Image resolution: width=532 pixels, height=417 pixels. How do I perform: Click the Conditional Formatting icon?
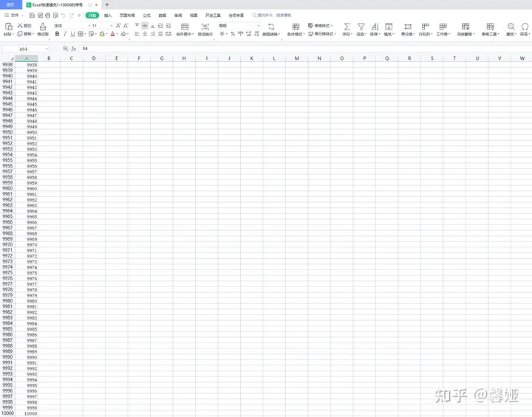tap(296, 27)
